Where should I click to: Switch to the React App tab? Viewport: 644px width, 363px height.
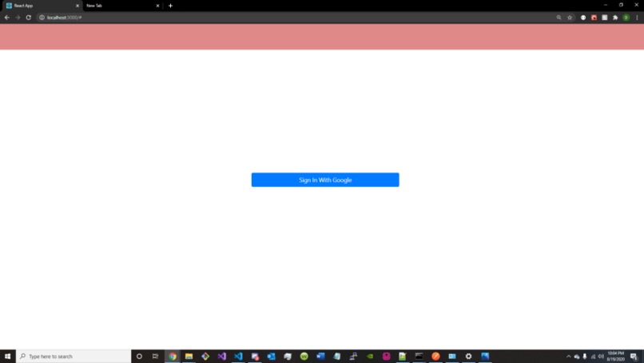(41, 6)
